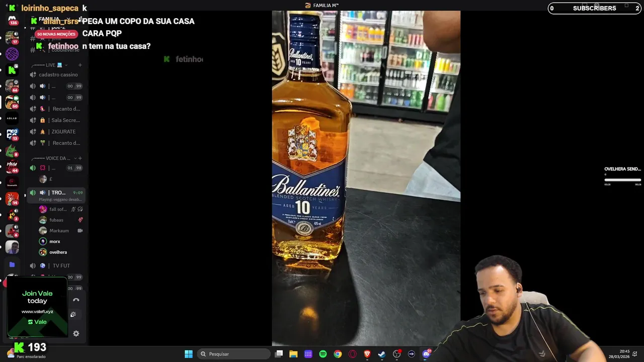Screen dimensions: 644x362
Task: Select user fubaas in voice channel
Action: pos(61,220)
